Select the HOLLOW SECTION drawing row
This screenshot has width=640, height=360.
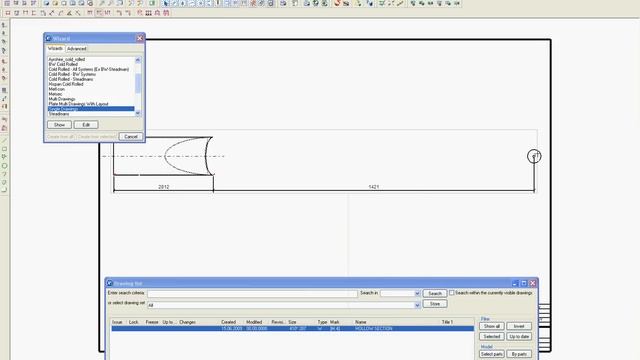293,329
